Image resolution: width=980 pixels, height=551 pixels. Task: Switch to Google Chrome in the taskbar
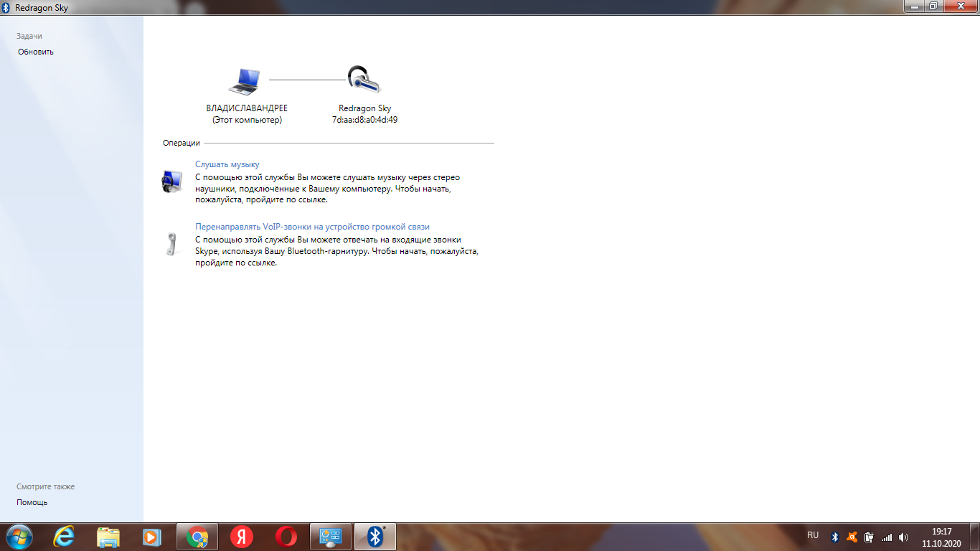(197, 537)
